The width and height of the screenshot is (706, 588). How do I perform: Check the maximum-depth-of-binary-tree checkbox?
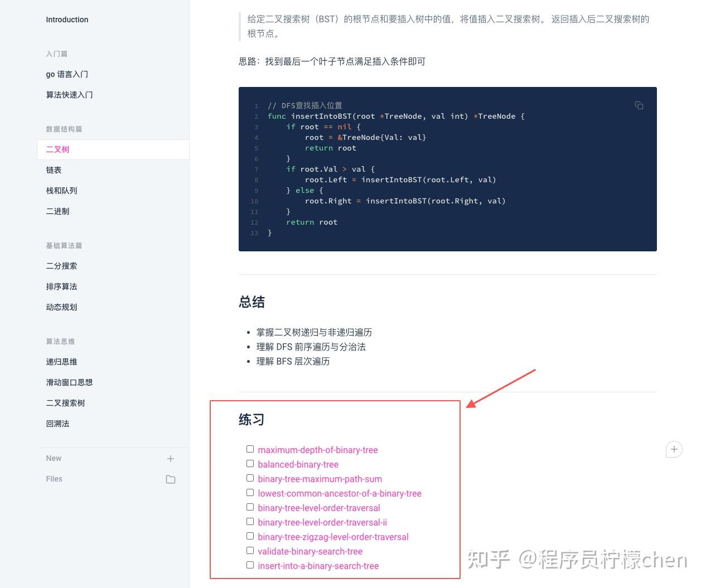(250, 449)
